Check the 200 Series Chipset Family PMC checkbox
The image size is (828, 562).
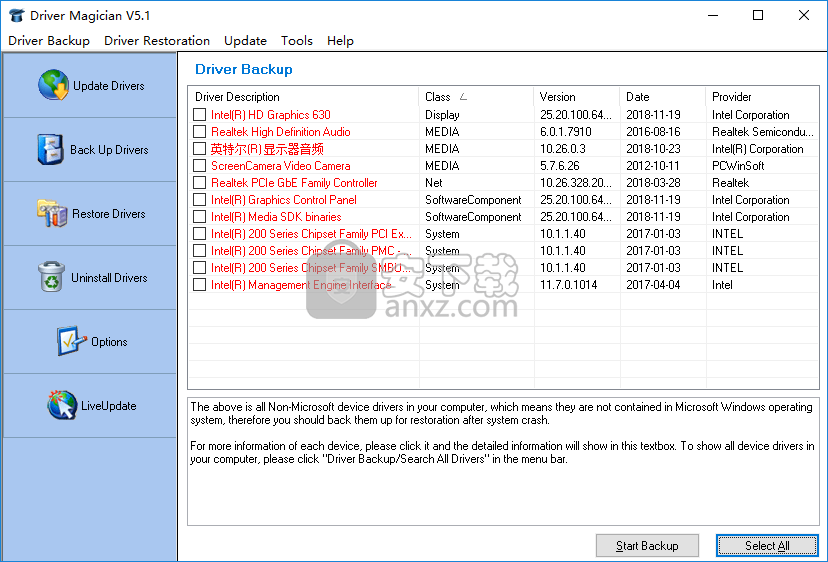(x=200, y=250)
